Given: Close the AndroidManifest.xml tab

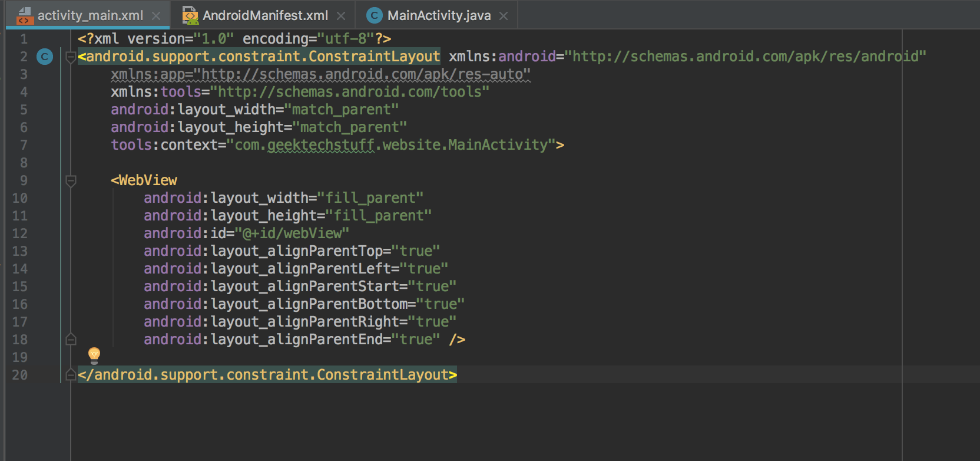Looking at the screenshot, I should (x=341, y=16).
